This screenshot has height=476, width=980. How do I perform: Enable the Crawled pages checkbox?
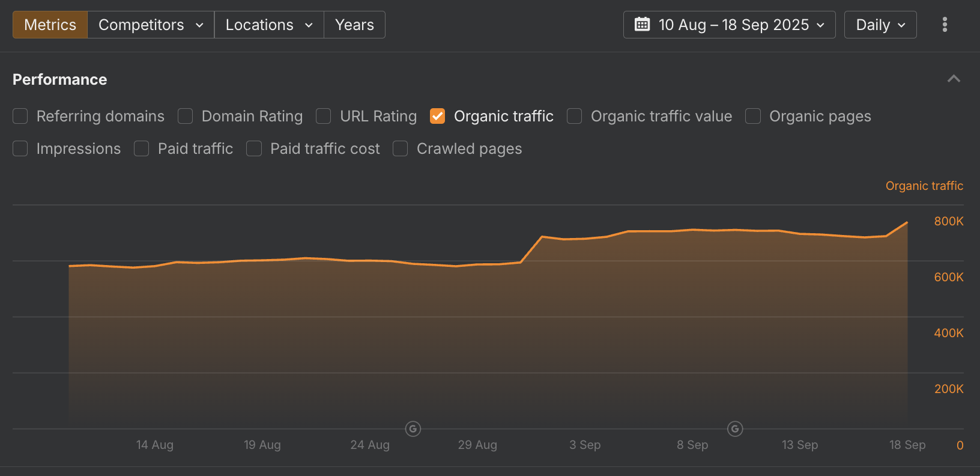click(401, 148)
